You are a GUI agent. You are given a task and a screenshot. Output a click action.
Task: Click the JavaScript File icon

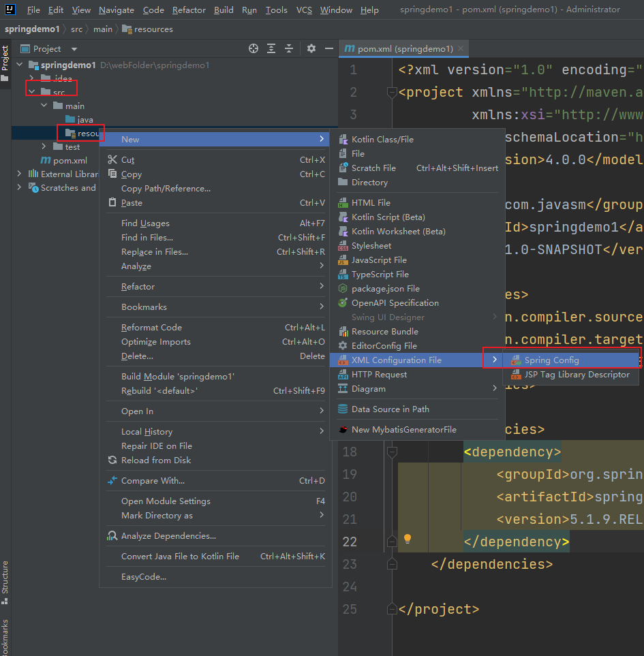343,260
